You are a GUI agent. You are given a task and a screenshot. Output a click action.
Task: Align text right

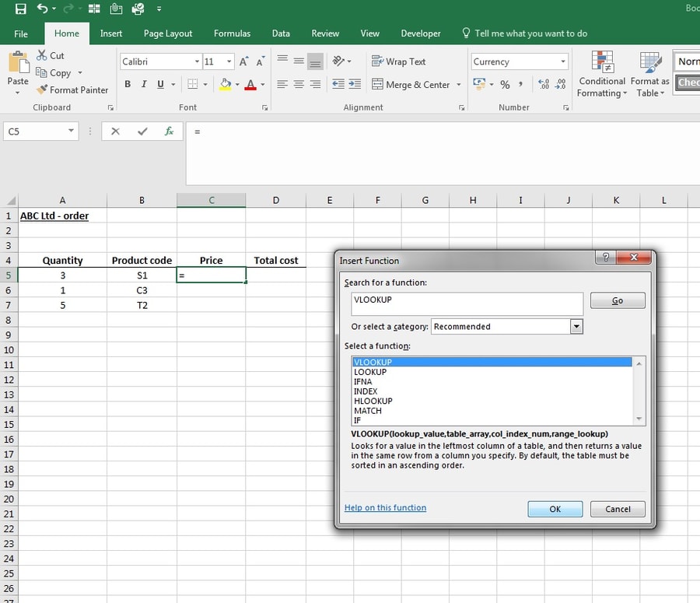click(315, 84)
